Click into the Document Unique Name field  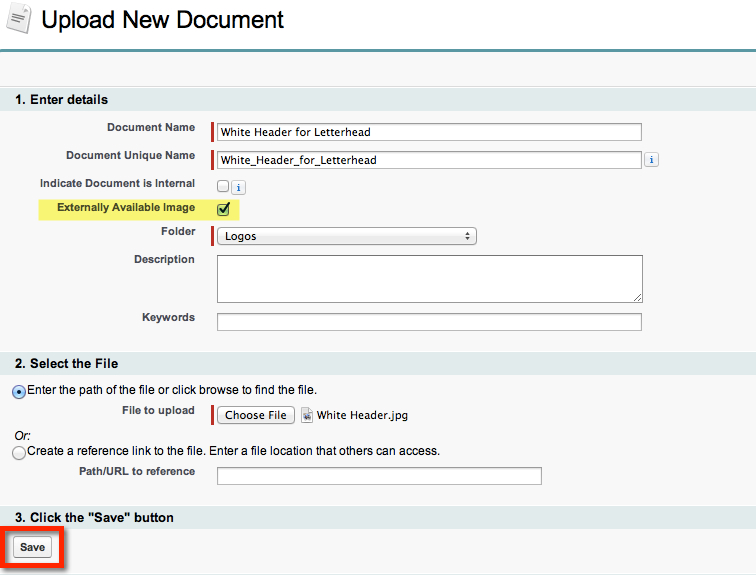tap(429, 160)
